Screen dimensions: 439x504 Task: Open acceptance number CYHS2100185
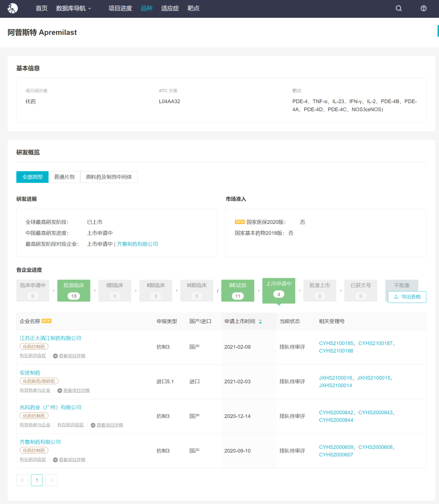[x=336, y=343]
